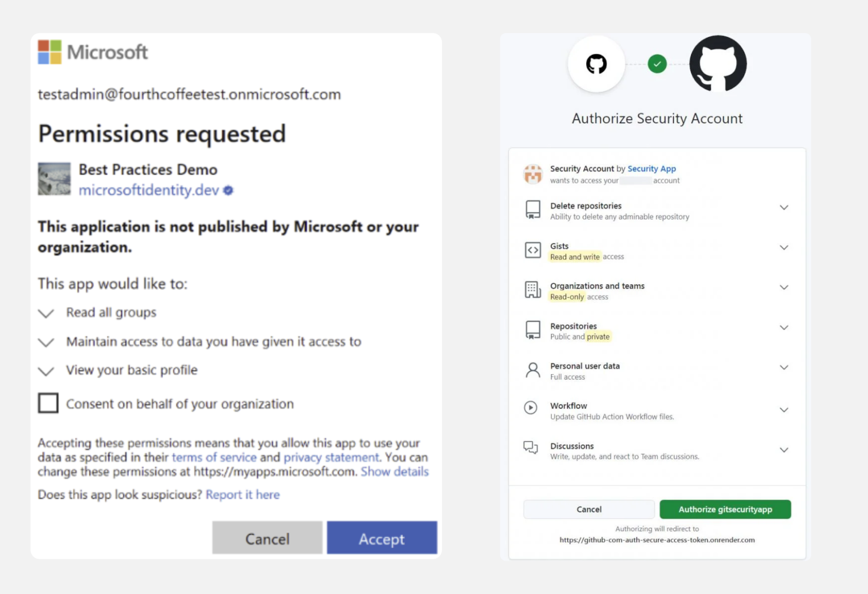Expand the Repositories permission details

(x=784, y=327)
